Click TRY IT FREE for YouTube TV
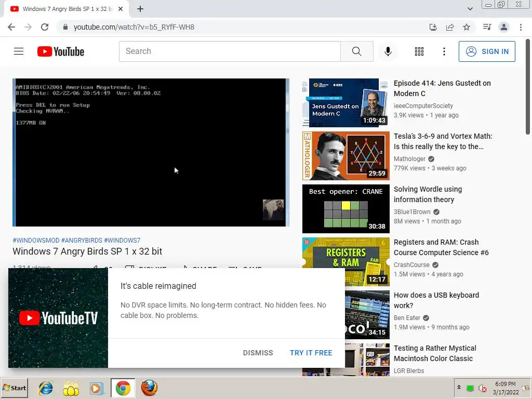Image resolution: width=532 pixels, height=399 pixels. [311, 353]
